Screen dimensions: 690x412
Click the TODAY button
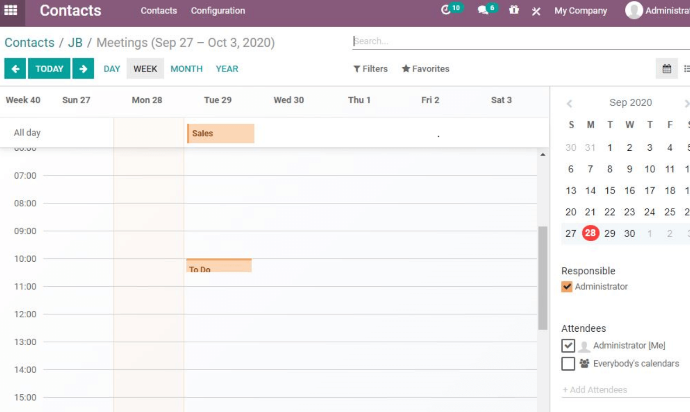coord(49,69)
